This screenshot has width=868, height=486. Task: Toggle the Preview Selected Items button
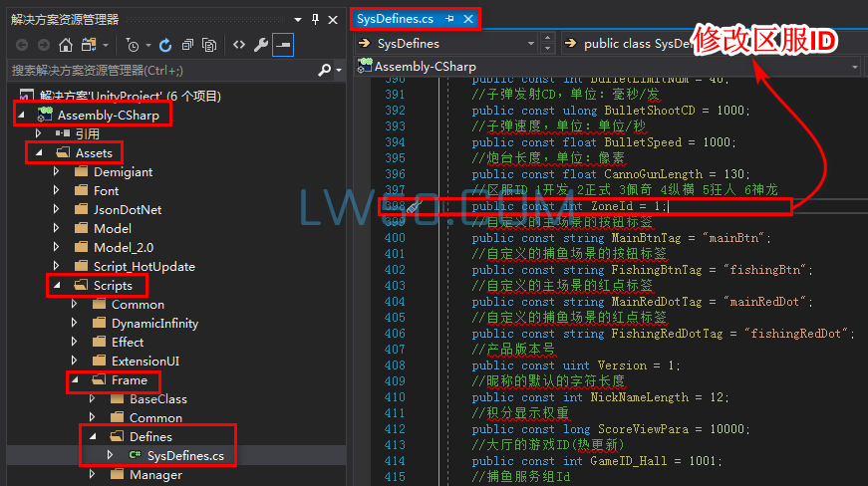pyautogui.click(x=284, y=45)
